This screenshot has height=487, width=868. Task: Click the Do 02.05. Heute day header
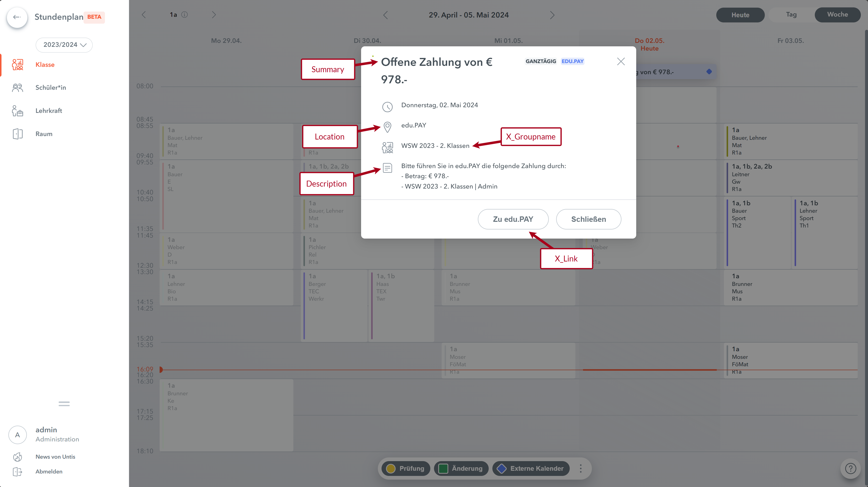[649, 44]
